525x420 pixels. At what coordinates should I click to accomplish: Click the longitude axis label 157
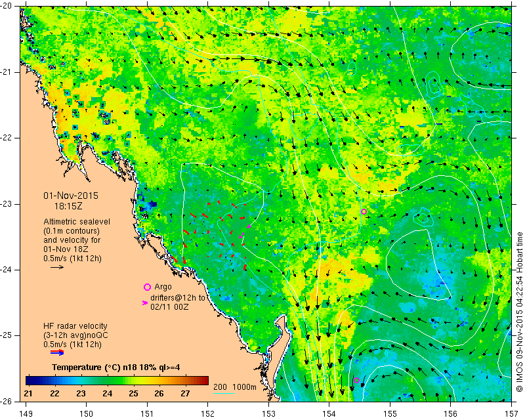pos(511,414)
